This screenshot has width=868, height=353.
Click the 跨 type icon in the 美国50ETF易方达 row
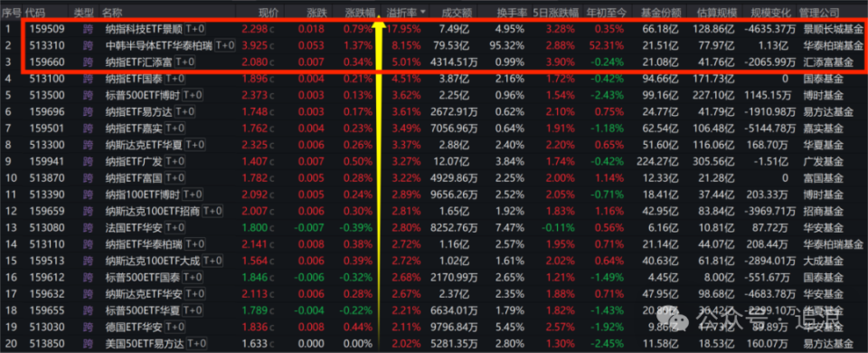pos(88,343)
